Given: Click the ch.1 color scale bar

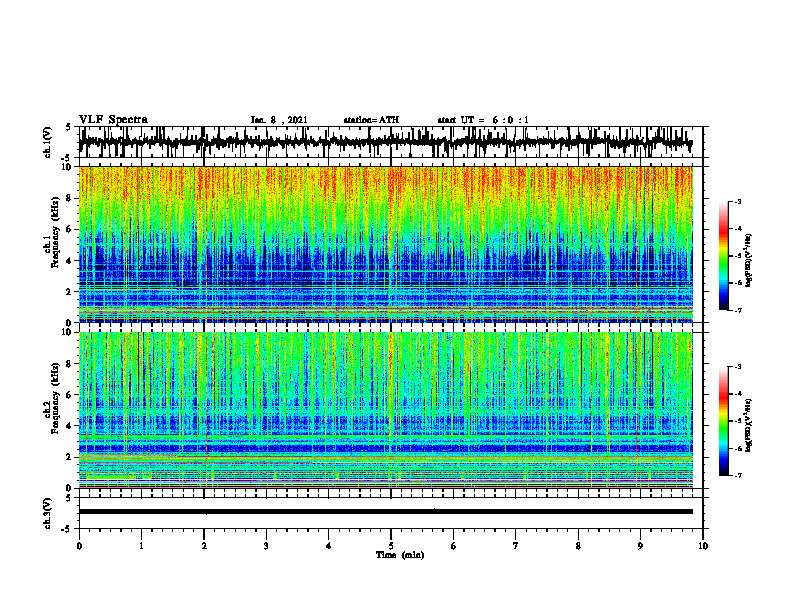Looking at the screenshot, I should point(724,256).
